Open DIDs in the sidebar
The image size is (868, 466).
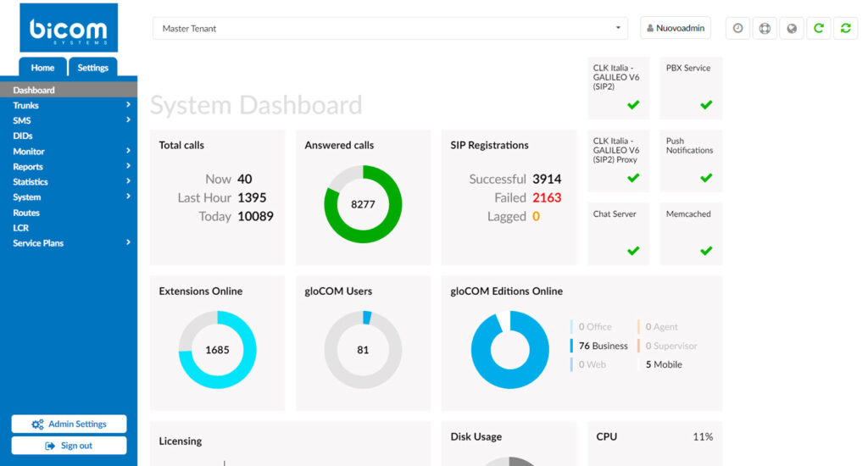point(69,136)
